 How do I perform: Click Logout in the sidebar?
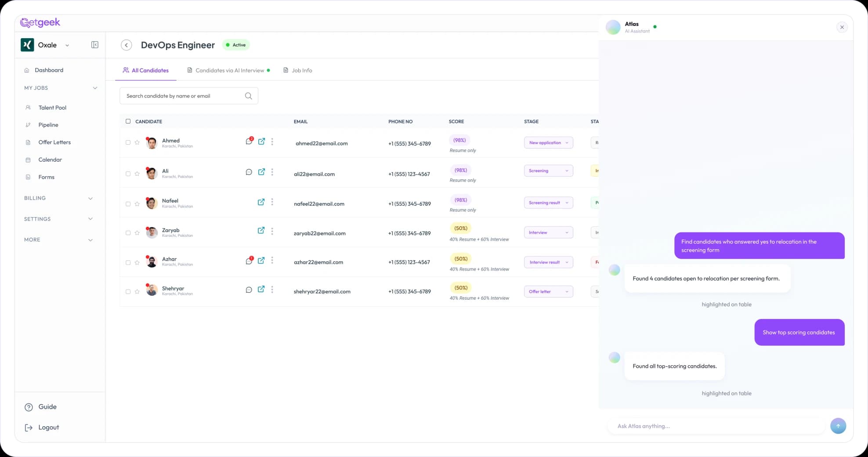tap(42, 428)
